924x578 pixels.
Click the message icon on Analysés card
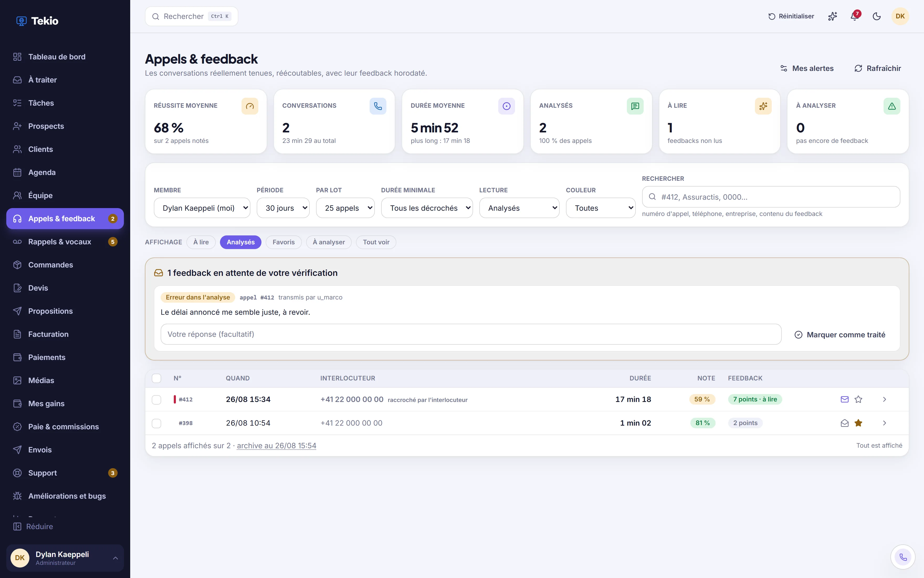(635, 106)
